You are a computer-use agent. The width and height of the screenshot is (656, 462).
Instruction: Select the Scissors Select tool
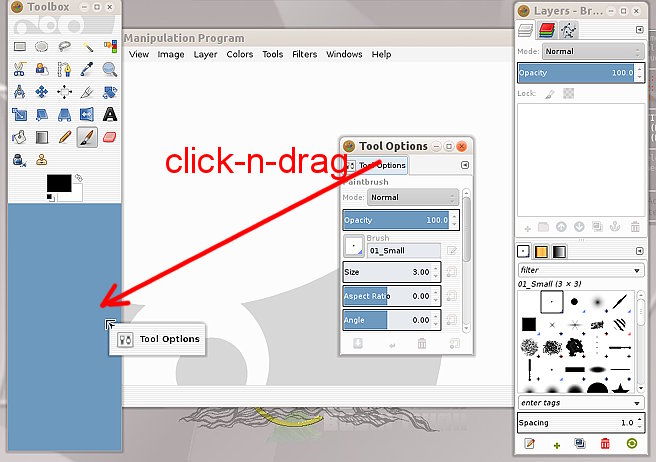19,69
